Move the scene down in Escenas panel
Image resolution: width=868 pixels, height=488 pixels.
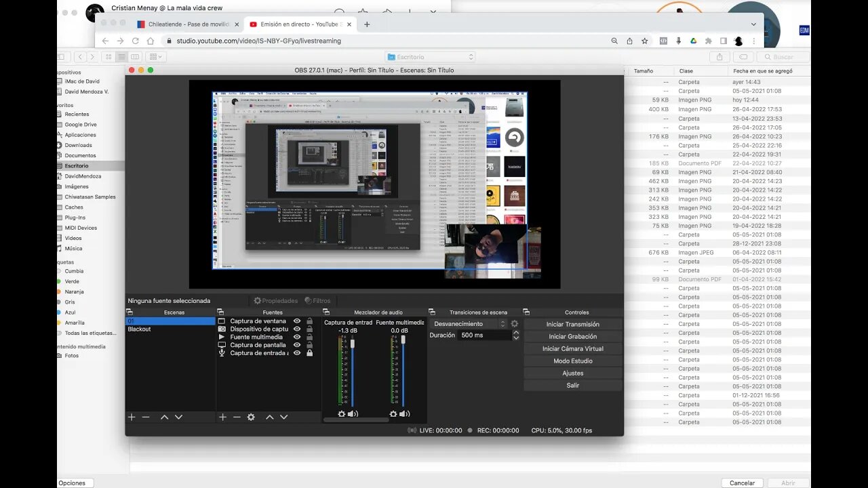[x=178, y=417]
